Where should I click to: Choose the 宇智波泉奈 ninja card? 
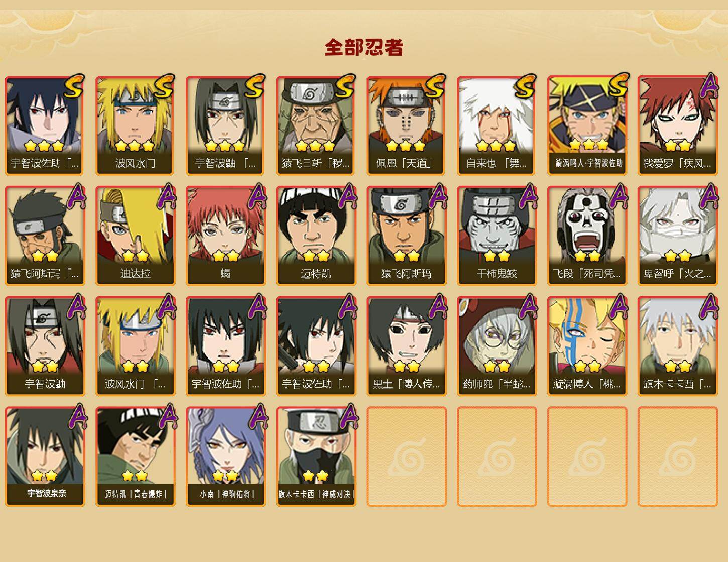(45, 457)
